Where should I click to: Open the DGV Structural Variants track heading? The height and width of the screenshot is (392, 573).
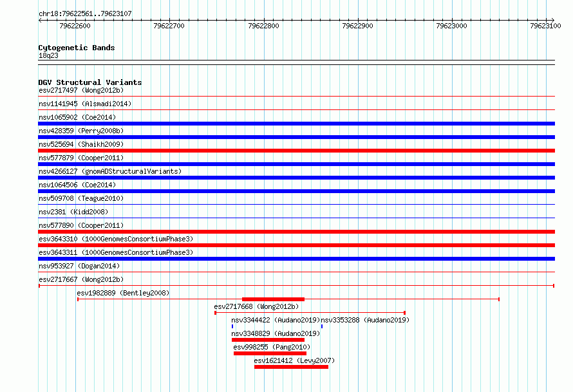coord(90,82)
